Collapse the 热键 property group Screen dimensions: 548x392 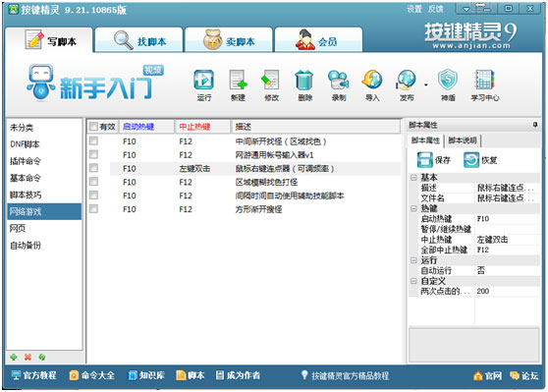(x=413, y=208)
